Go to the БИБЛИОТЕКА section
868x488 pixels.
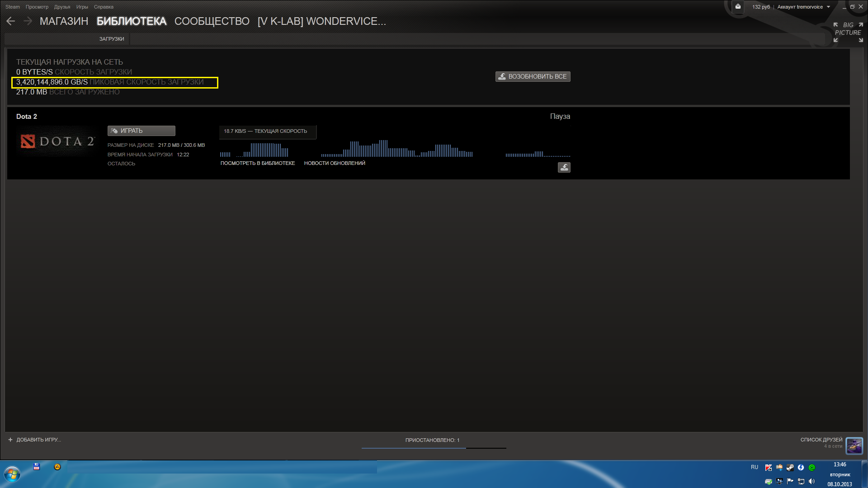[x=132, y=21]
